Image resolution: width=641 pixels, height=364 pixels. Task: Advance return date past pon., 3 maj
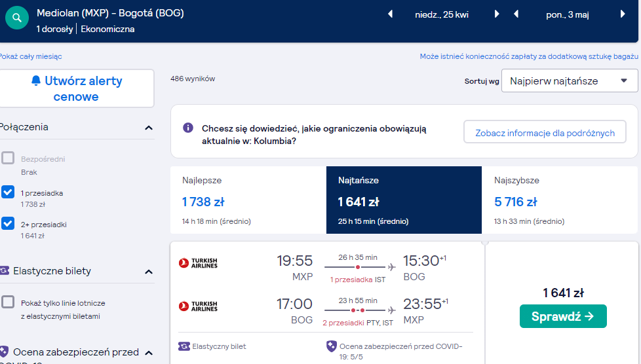[623, 14]
